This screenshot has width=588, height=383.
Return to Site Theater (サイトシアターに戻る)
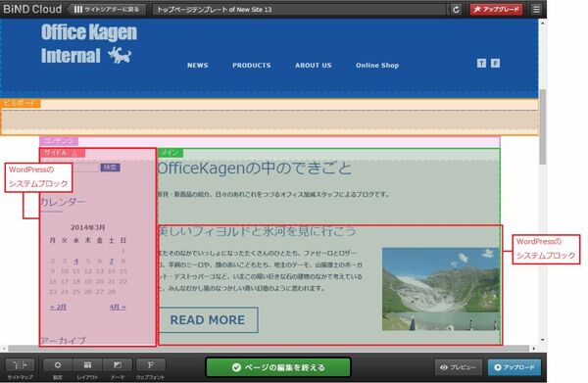coord(107,10)
